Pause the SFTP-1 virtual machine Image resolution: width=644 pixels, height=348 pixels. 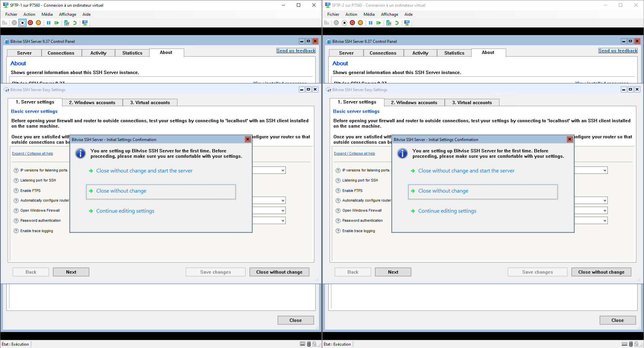tap(49, 23)
